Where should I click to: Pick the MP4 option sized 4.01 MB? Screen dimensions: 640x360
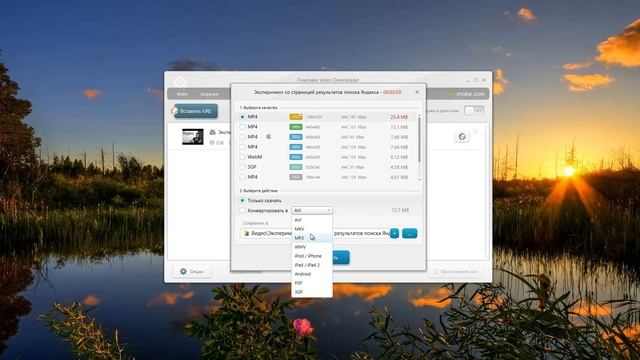pos(242,177)
